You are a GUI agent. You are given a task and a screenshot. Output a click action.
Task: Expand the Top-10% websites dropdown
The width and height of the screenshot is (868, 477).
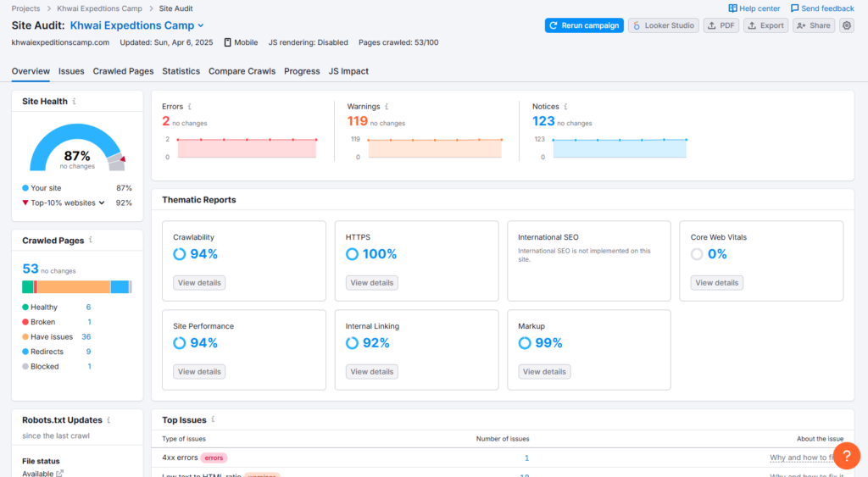[102, 203]
